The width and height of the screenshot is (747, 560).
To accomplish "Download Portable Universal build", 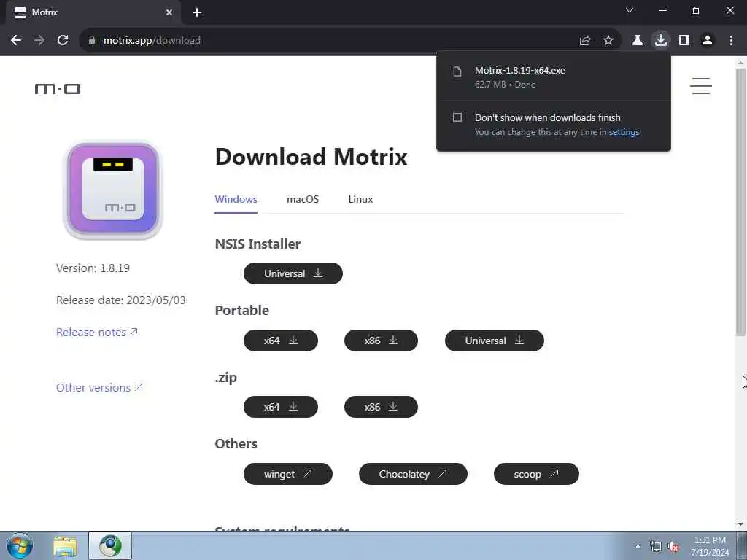I will pyautogui.click(x=495, y=341).
